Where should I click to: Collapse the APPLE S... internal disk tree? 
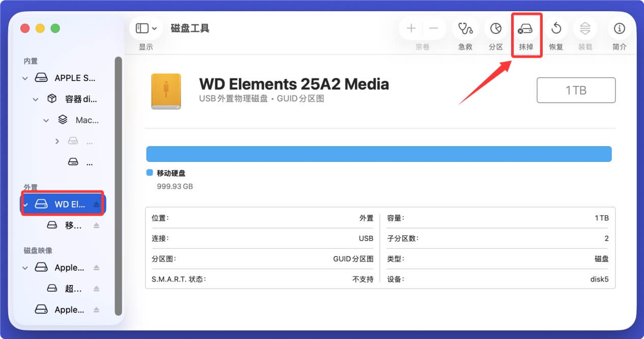tap(24, 78)
